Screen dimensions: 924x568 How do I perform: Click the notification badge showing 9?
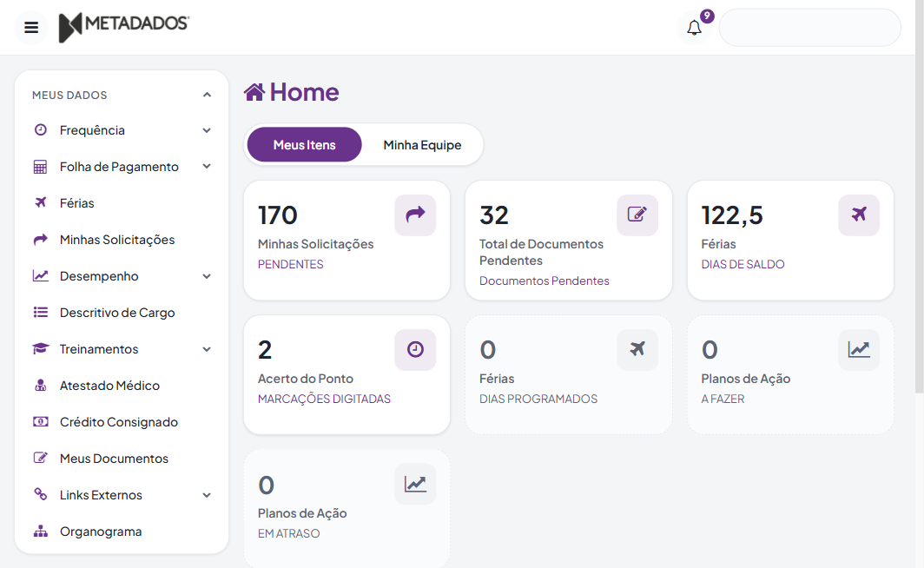coord(707,16)
